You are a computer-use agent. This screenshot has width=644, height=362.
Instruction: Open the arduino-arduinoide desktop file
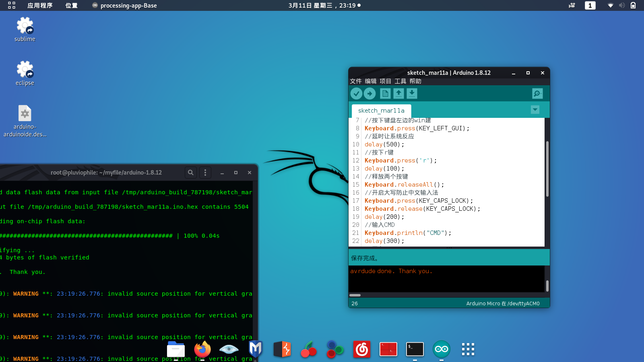[x=25, y=121]
